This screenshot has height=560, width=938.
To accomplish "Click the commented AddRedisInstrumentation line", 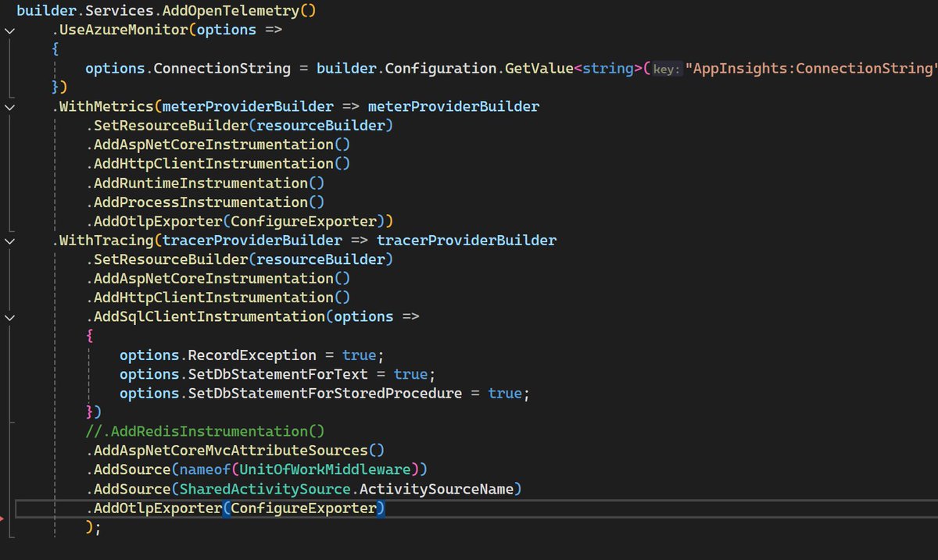I will (205, 431).
